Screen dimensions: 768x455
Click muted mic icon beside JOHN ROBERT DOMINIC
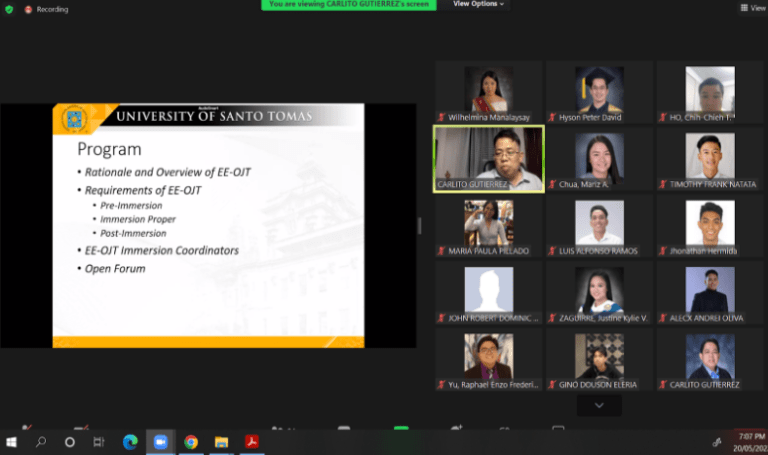[441, 318]
